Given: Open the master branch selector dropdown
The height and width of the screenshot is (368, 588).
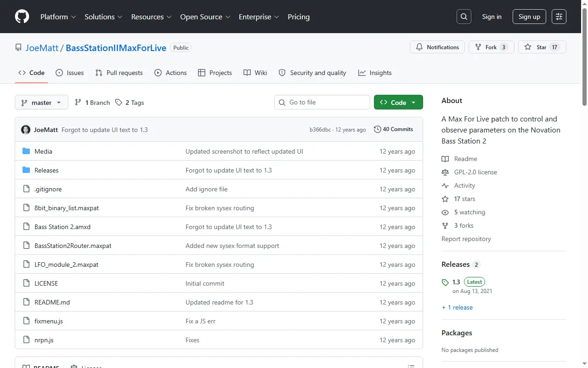Looking at the screenshot, I should [x=41, y=103].
